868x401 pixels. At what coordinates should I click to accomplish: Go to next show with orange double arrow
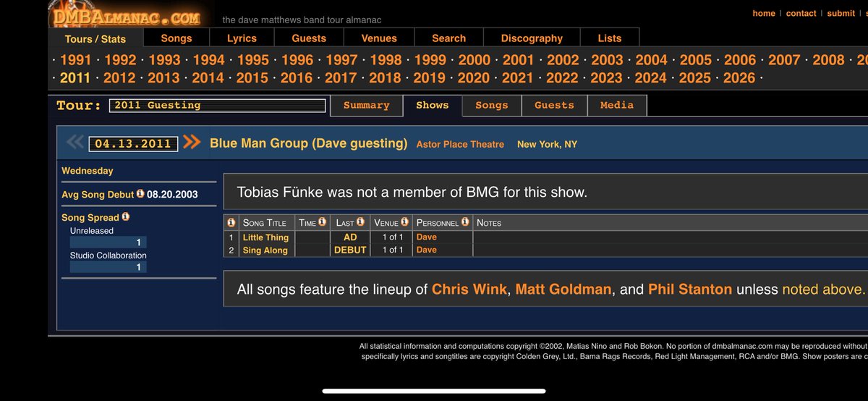192,142
